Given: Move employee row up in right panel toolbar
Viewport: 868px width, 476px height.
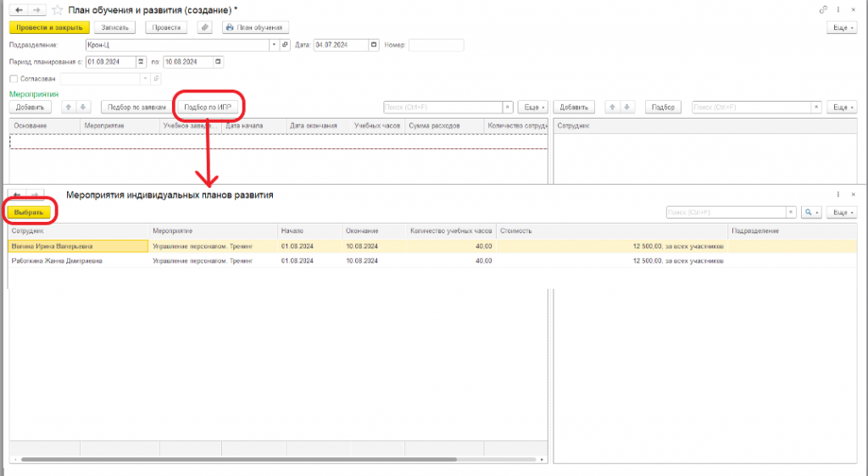Looking at the screenshot, I should click(x=612, y=108).
